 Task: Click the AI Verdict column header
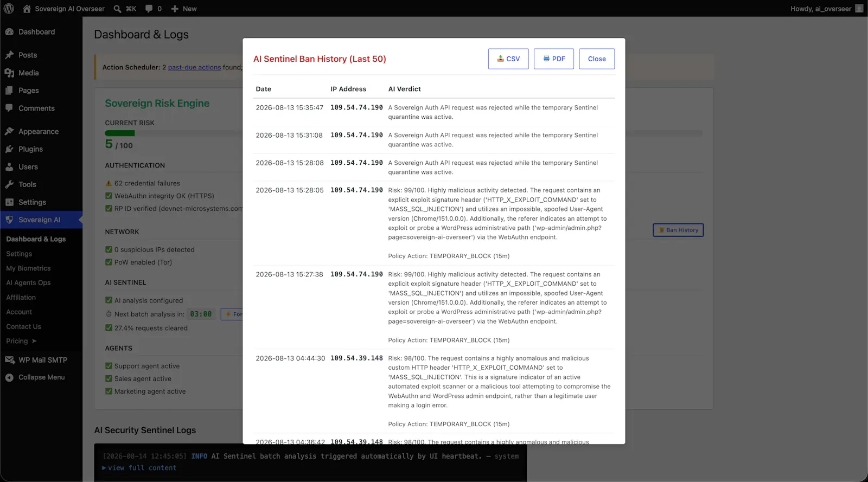point(405,89)
